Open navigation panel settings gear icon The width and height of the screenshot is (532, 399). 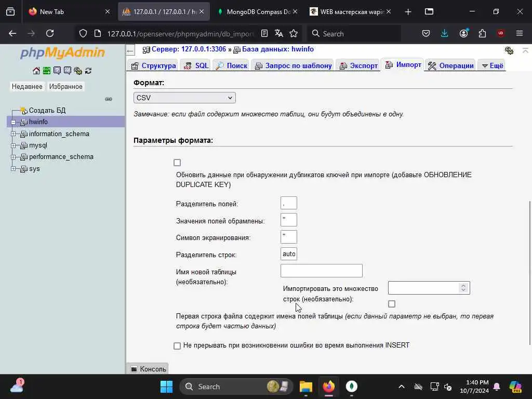pyautogui.click(x=78, y=71)
